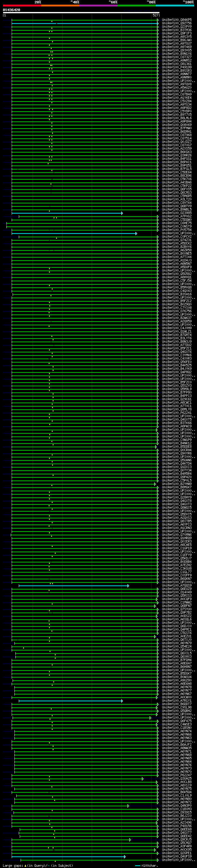Click the Large gaps legend text
Viewport: 197px width, 868px height.
38,865
